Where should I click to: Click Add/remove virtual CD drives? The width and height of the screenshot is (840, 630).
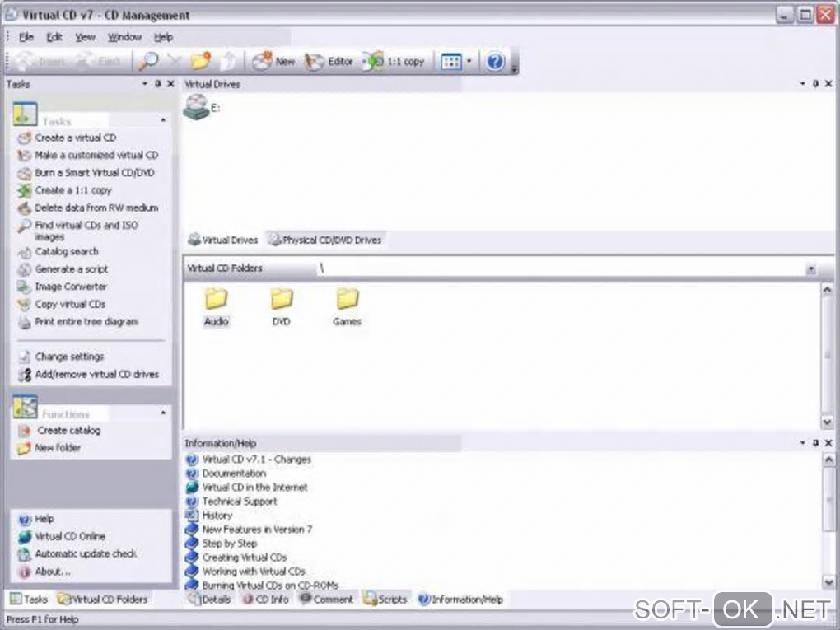[88, 375]
